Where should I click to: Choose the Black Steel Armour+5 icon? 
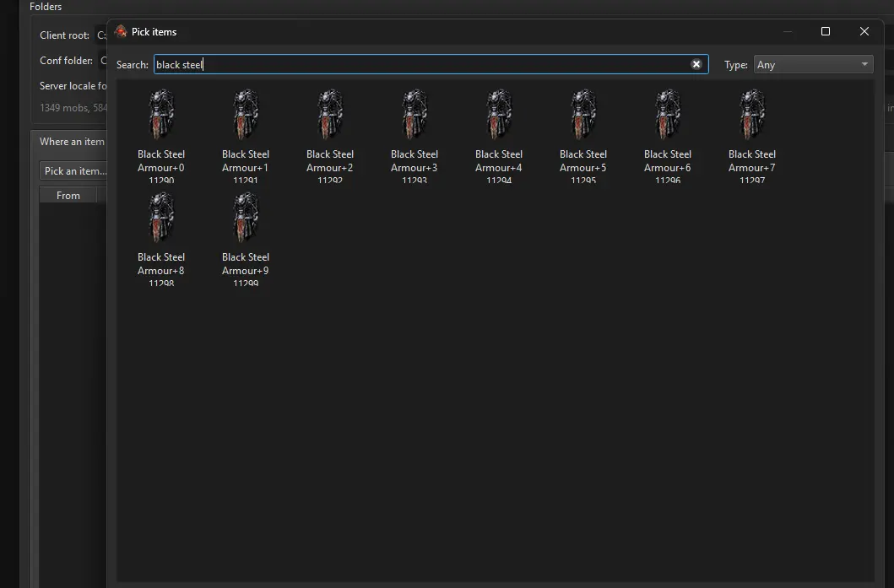[583, 114]
